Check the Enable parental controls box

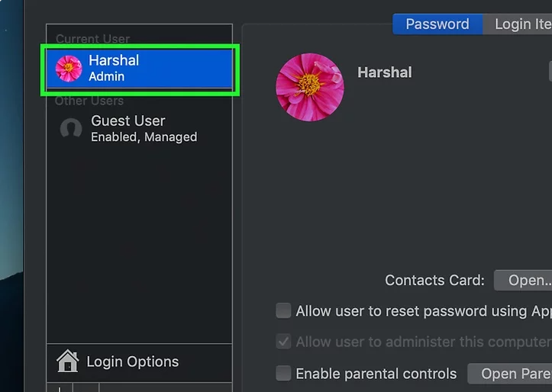[x=283, y=374]
